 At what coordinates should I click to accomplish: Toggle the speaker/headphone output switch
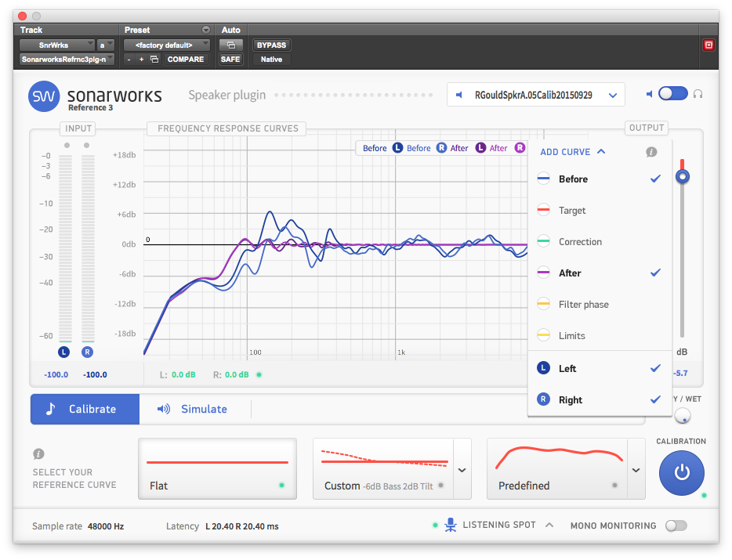click(672, 94)
